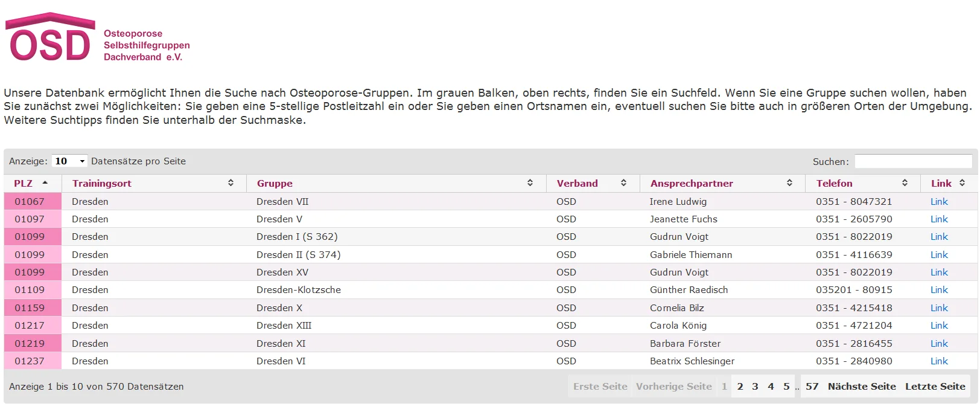This screenshot has height=406, width=980.
Task: Open the Datensätze pro Seite dropdown
Action: tap(69, 161)
